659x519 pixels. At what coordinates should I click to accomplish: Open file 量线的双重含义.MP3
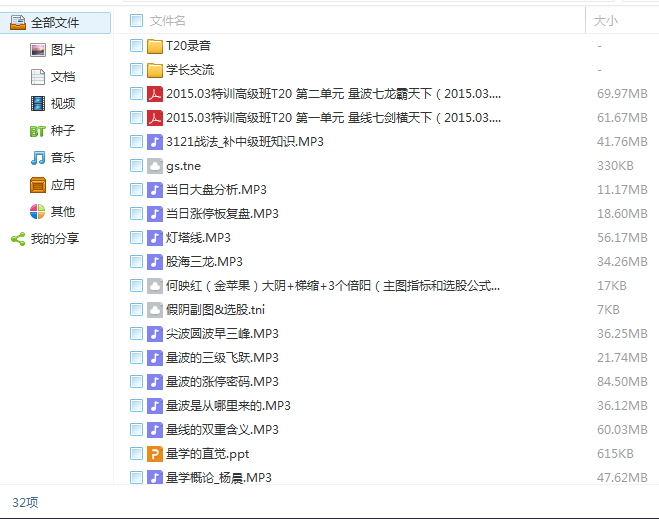click(x=222, y=429)
